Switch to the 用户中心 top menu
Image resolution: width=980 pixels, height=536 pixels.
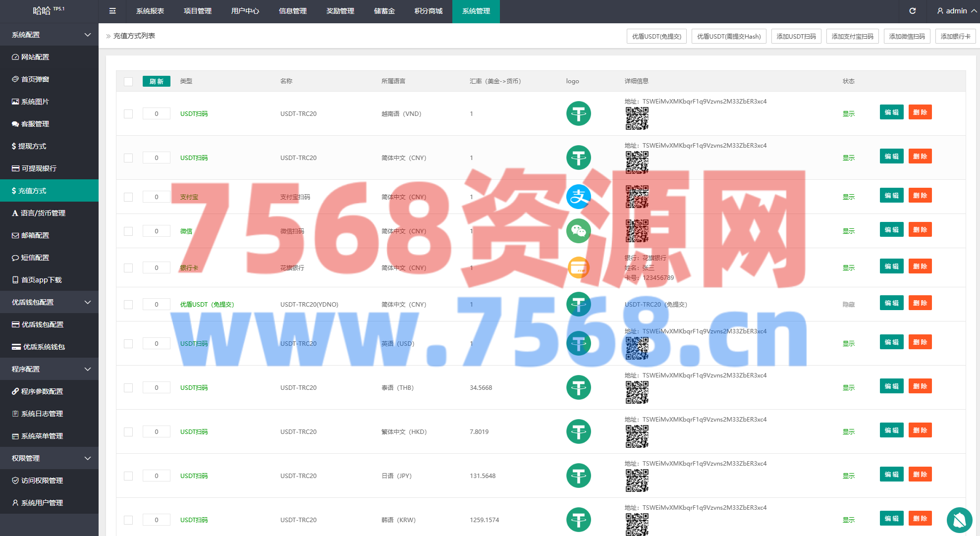tap(245, 11)
